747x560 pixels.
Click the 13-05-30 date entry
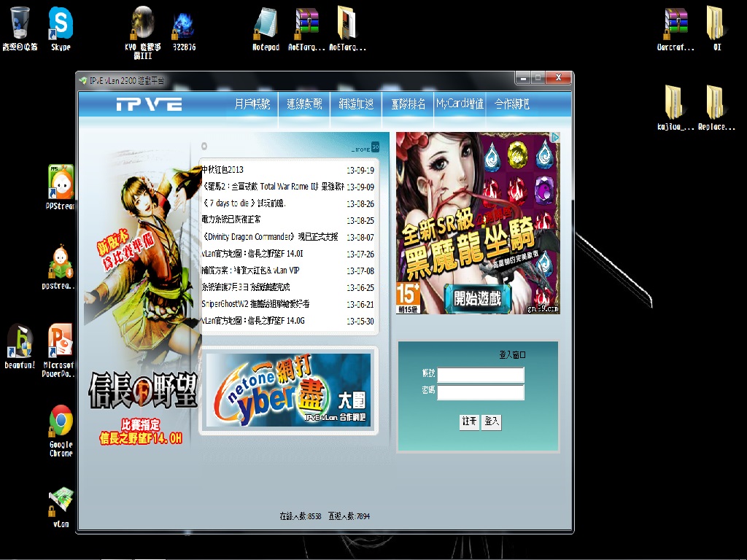click(x=360, y=321)
